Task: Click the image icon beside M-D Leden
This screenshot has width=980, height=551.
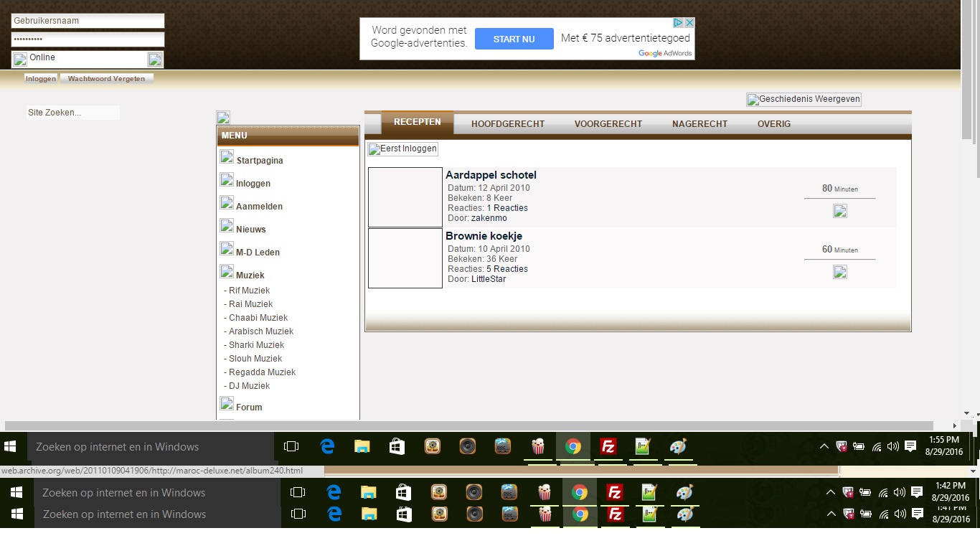Action: pyautogui.click(x=227, y=249)
